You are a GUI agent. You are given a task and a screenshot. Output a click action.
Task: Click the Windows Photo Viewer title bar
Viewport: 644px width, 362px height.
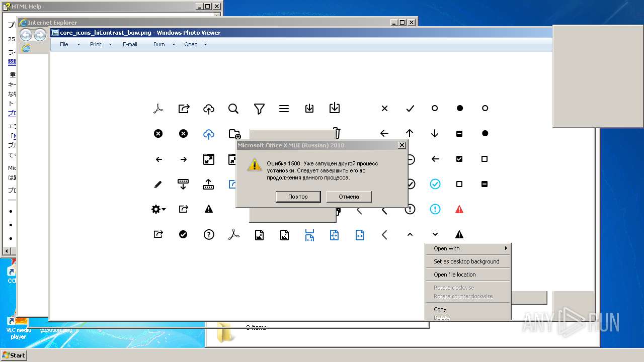point(302,33)
